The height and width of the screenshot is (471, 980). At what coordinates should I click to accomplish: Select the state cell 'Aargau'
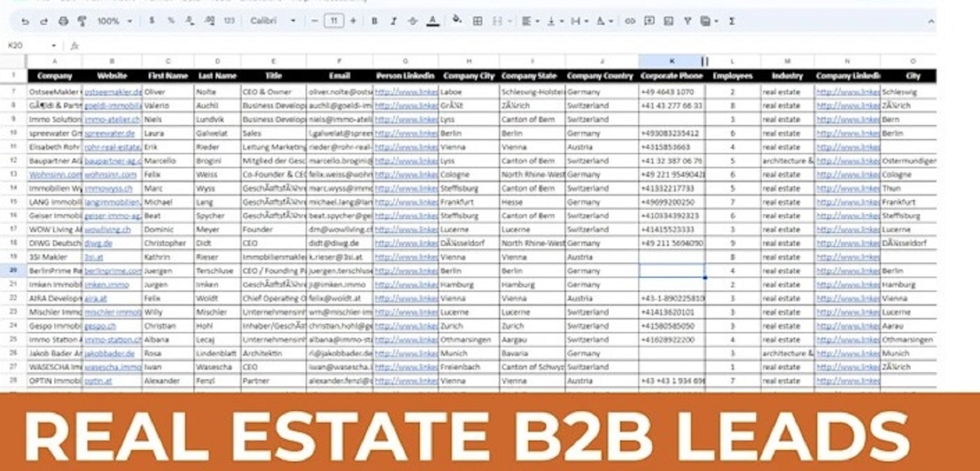point(533,340)
